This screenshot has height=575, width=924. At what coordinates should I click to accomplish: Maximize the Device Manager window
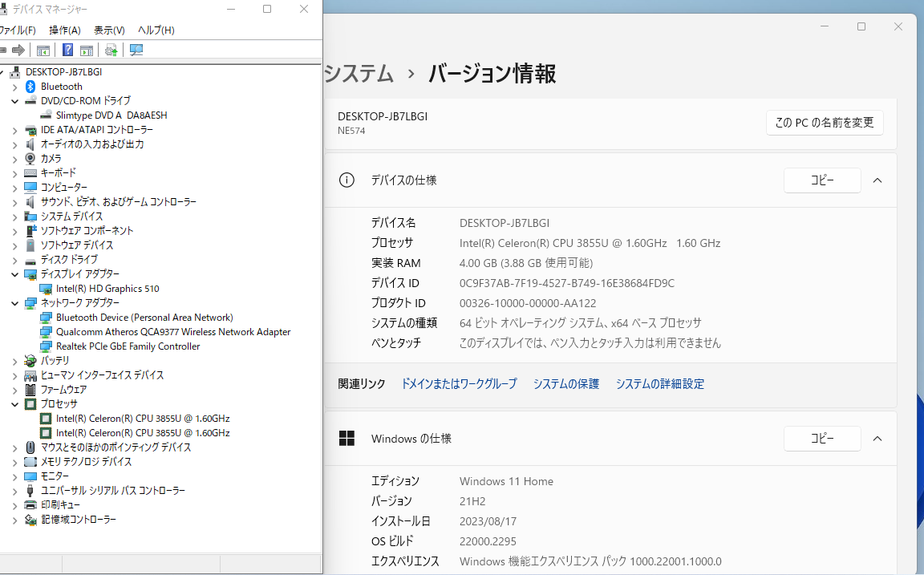[x=267, y=9]
